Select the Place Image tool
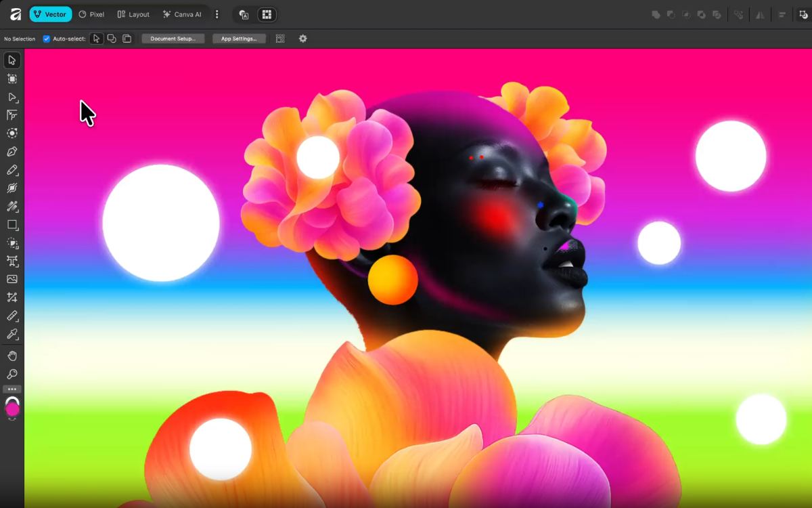This screenshot has width=812, height=508. 12,279
